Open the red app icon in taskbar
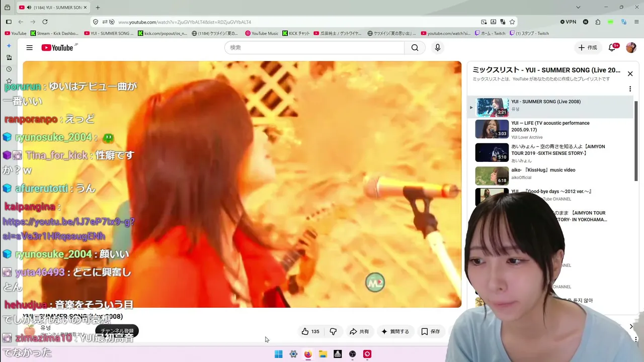This screenshot has width=644, height=362. 367,354
